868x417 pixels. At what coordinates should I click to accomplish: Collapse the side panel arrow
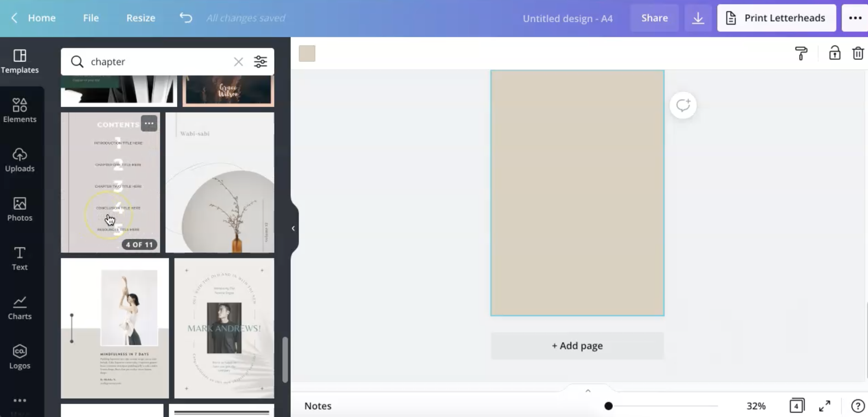(x=294, y=228)
